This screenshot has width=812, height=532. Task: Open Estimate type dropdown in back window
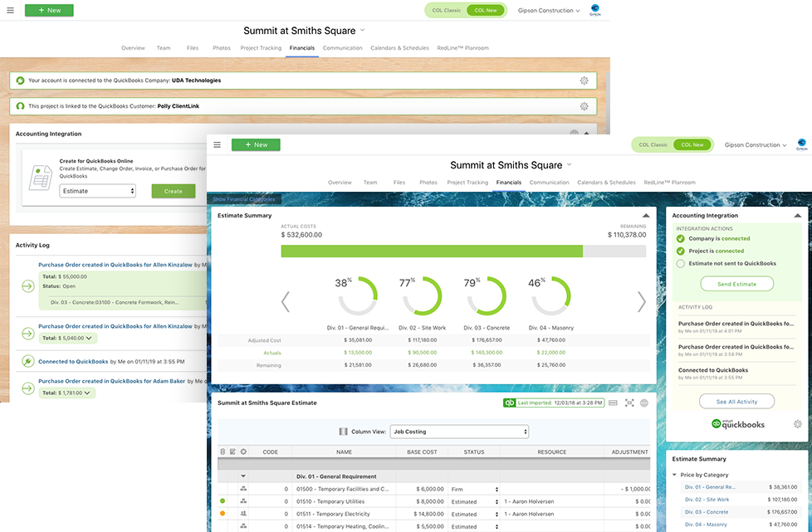[x=97, y=191]
